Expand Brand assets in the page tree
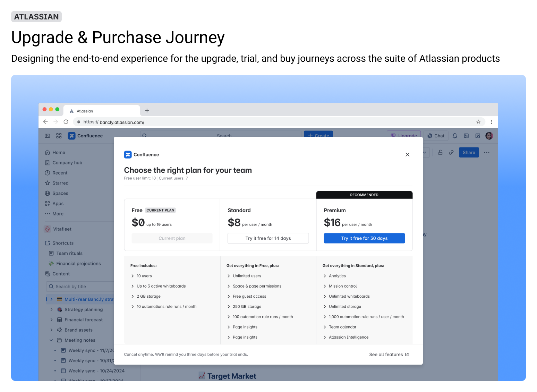Viewport: 537px width, 392px height. tap(51, 330)
